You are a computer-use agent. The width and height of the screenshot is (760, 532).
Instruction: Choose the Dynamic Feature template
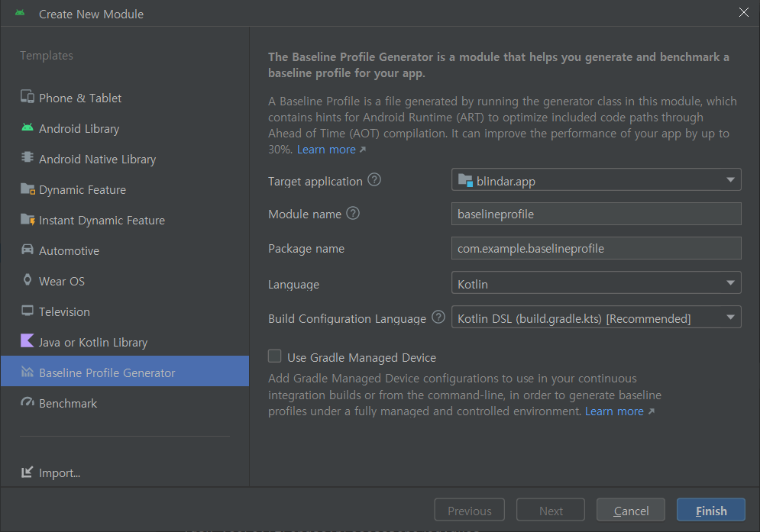tap(125, 189)
